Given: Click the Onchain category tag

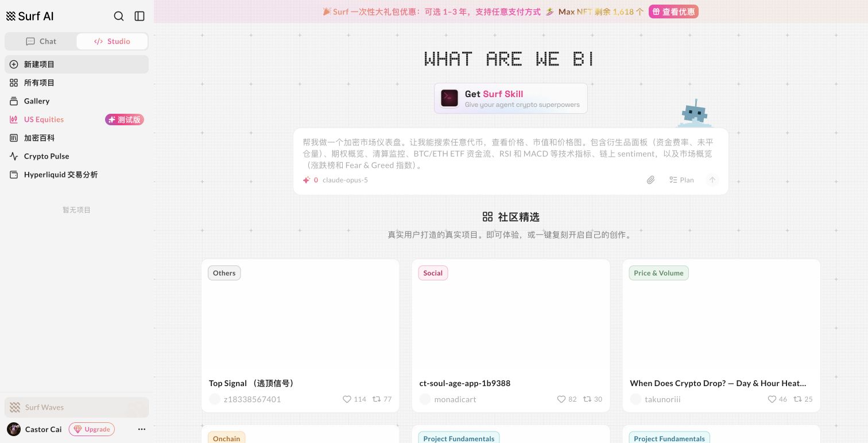Looking at the screenshot, I should point(226,438).
